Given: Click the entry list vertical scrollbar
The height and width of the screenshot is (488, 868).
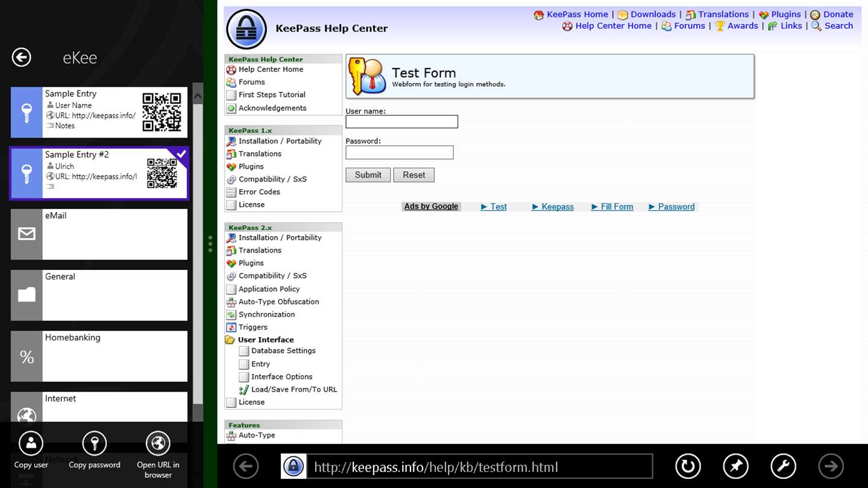Looking at the screenshot, I should click(x=198, y=253).
